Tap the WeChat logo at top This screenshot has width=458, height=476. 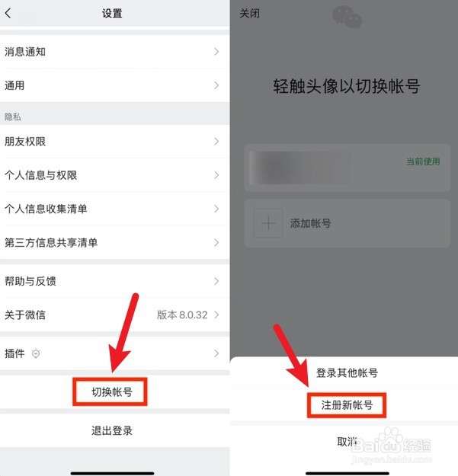pyautogui.click(x=348, y=17)
